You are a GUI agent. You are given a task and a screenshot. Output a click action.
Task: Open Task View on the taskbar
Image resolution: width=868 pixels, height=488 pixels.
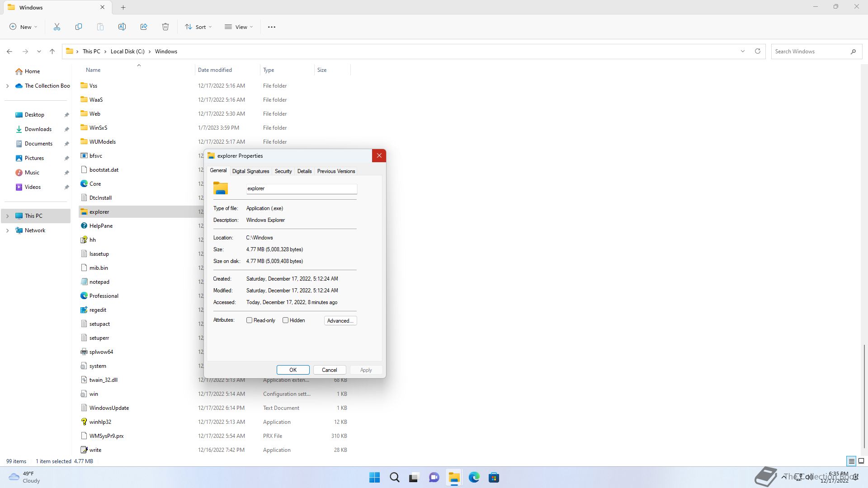414,478
